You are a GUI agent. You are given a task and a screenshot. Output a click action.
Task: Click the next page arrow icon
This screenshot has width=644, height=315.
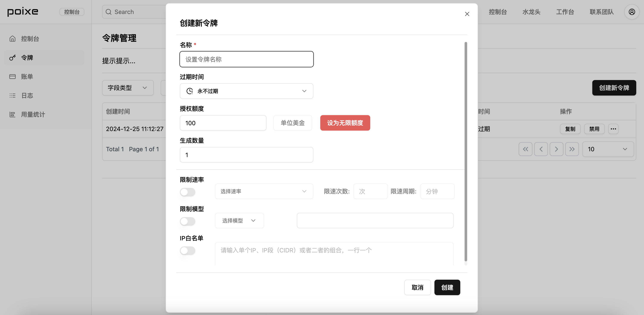pyautogui.click(x=556, y=149)
